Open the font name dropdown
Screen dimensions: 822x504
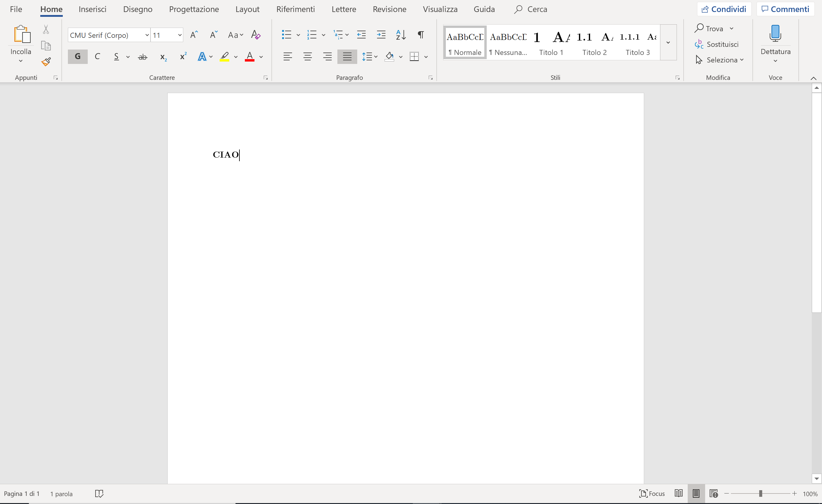coord(147,35)
